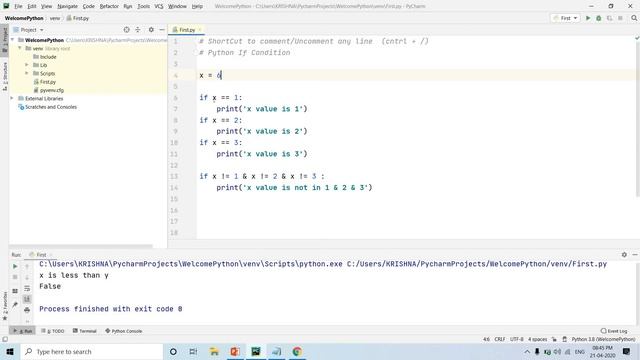
Task: Open Python interpreter selector in status bar
Action: 603,339
